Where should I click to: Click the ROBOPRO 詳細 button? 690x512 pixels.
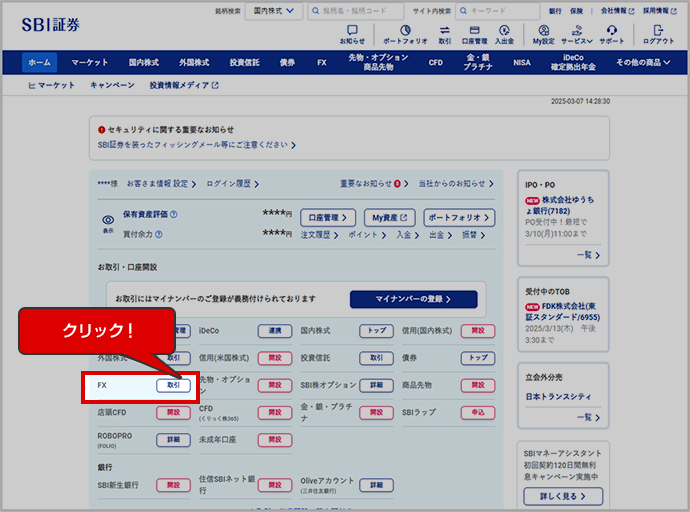pos(173,440)
